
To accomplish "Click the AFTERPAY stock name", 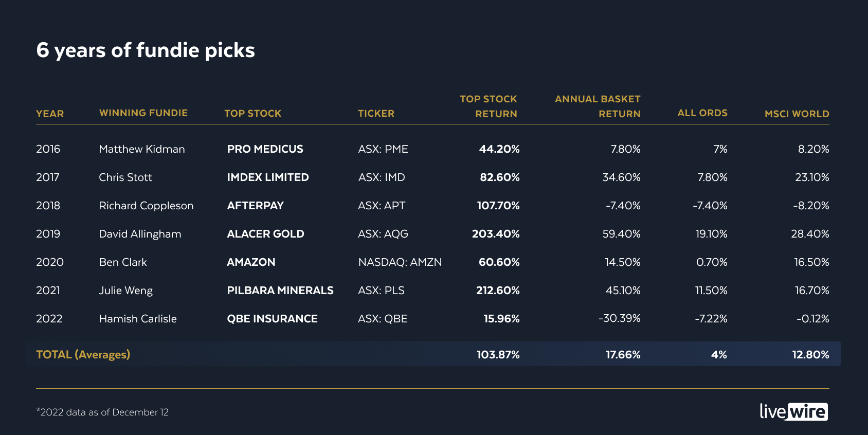I will 255,206.
